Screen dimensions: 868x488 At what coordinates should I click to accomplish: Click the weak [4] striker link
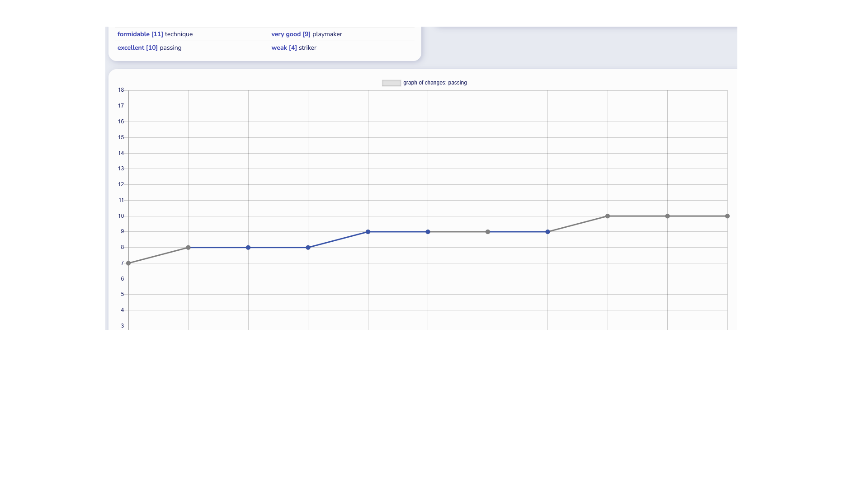[x=293, y=48]
